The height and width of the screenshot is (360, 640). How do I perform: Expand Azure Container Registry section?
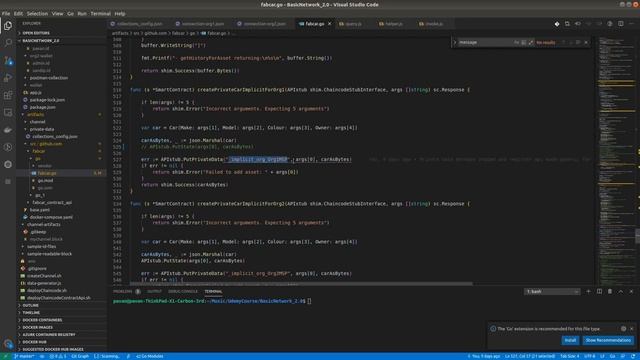pyautogui.click(x=62, y=335)
